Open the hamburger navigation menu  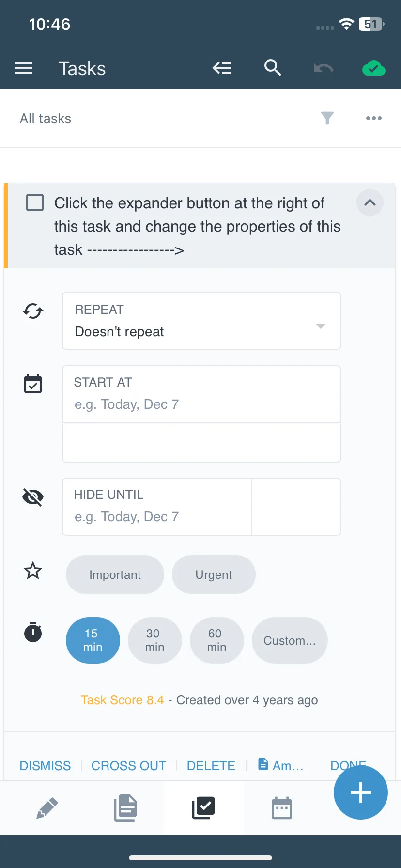[x=23, y=68]
